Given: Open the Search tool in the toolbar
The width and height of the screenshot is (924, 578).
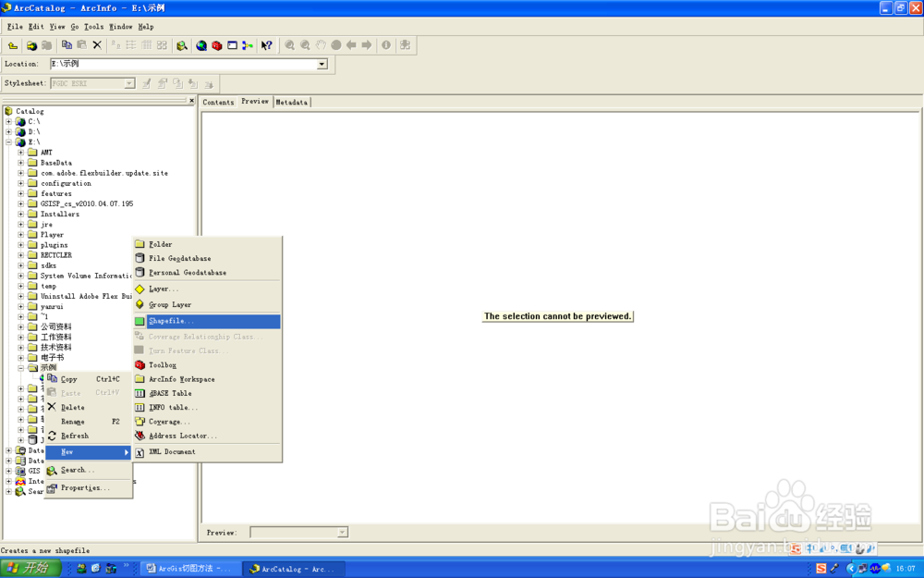Looking at the screenshot, I should coord(181,45).
